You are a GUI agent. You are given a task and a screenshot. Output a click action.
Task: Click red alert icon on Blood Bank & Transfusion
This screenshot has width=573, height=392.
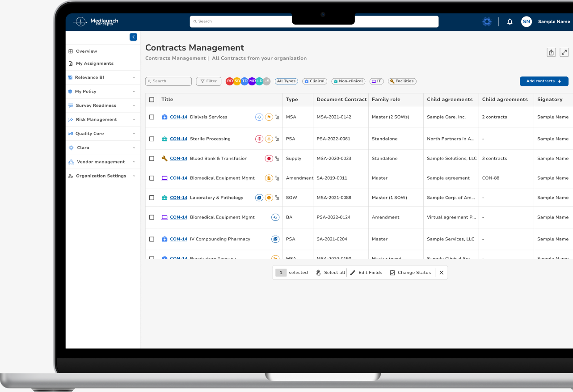pos(269,159)
